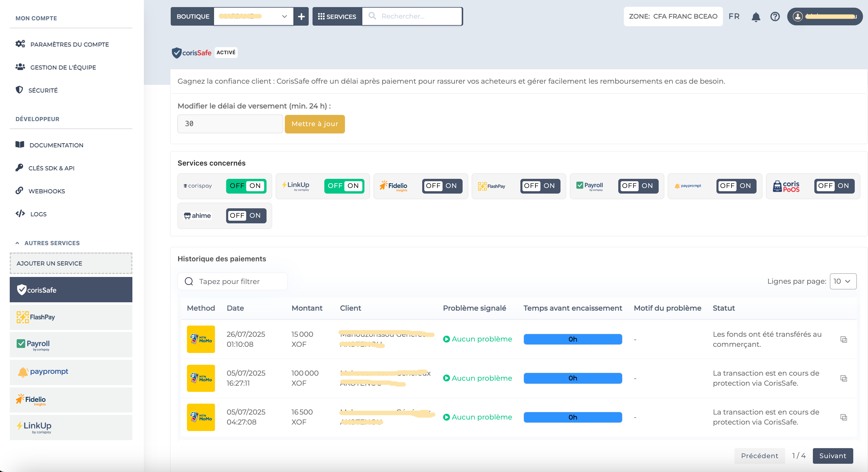Viewport: 868px width, 472px height.
Task: Turn on the ahime service
Action: tap(256, 216)
